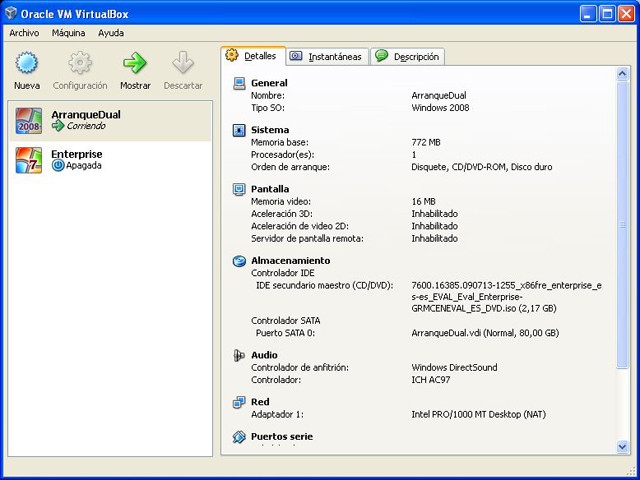Viewport: 640px width, 480px height.
Task: Click the Almacenamiento heading link
Action: pyautogui.click(x=290, y=261)
